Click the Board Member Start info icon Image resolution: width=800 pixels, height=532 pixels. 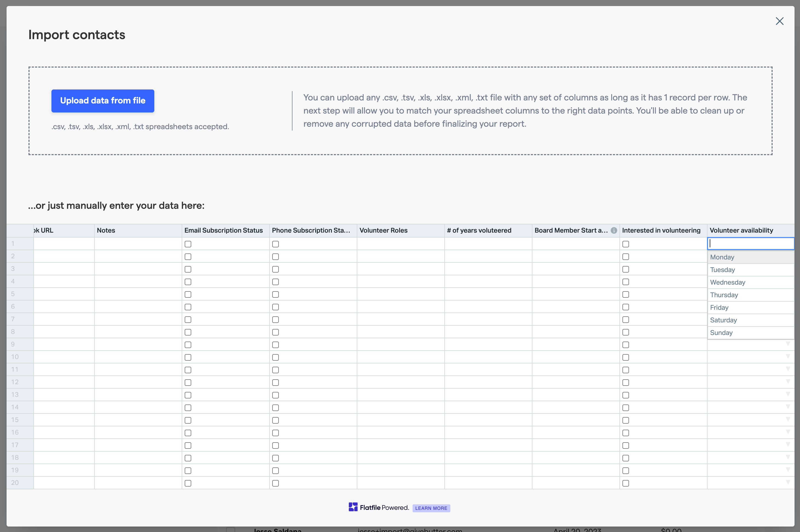(x=614, y=230)
